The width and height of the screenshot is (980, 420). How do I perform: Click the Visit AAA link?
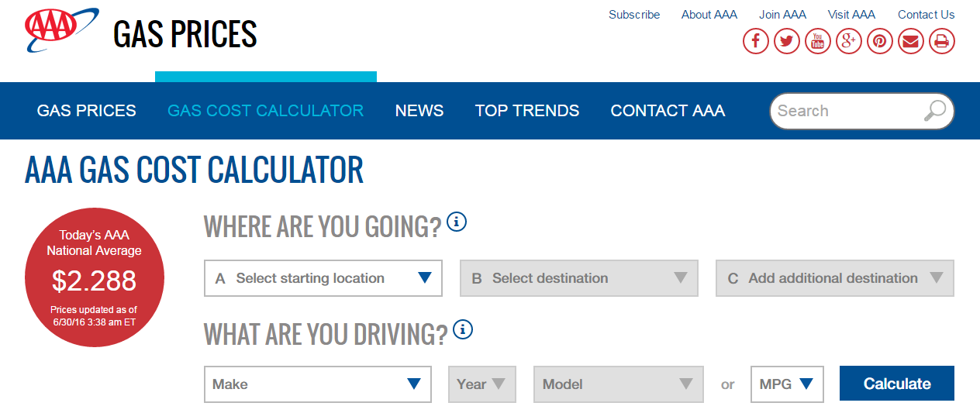point(851,15)
